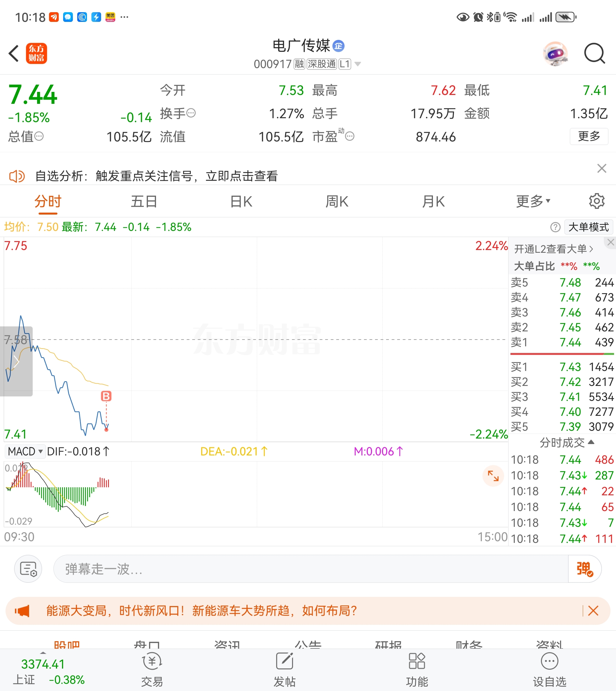Select 买1 price 7.43 row
The height and width of the screenshot is (691, 616).
pyautogui.click(x=562, y=367)
